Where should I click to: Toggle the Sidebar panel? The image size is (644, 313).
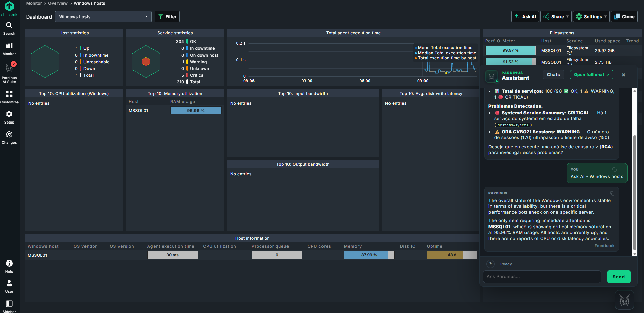point(9,306)
